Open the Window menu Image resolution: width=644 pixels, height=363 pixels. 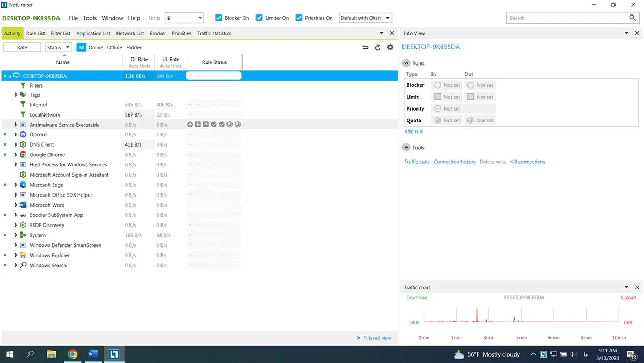click(x=112, y=18)
